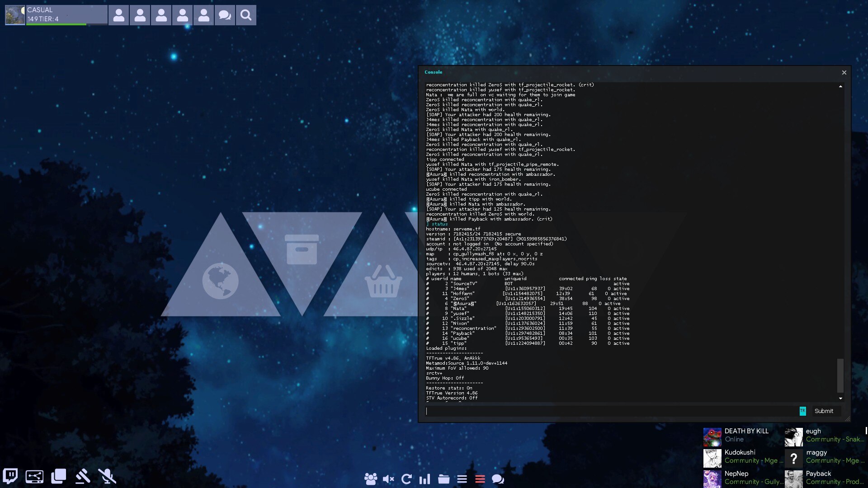Click the globe triangle menu item
The height and width of the screenshot is (488, 868).
tap(221, 280)
